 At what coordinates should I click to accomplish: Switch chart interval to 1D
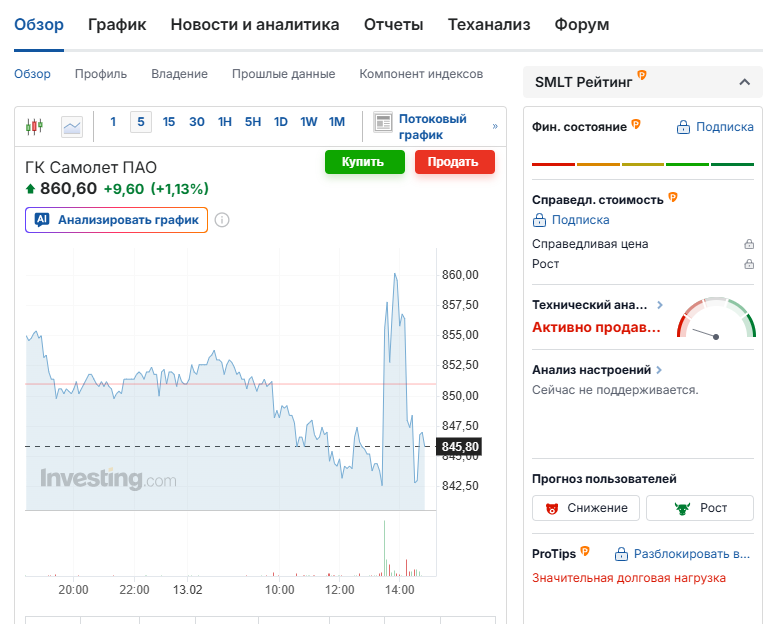tap(281, 122)
